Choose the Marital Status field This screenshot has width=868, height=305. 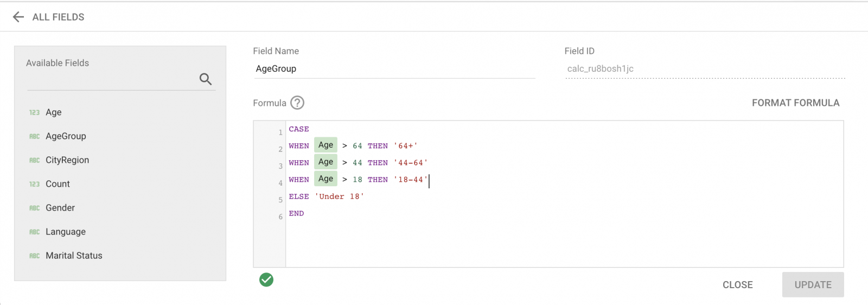click(74, 256)
